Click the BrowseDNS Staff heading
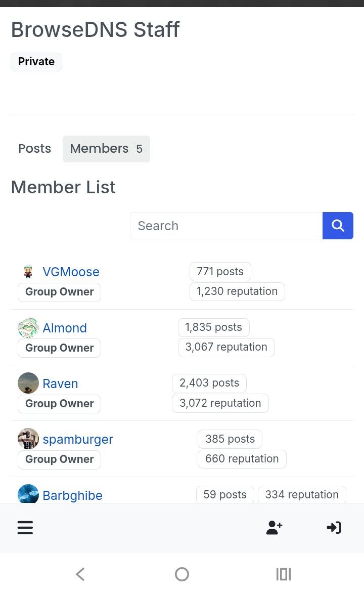This screenshot has width=364, height=595. 95,29
